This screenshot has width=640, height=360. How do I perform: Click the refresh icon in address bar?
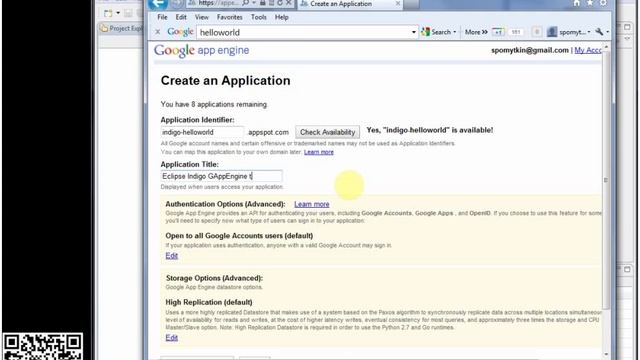[x=280, y=3]
